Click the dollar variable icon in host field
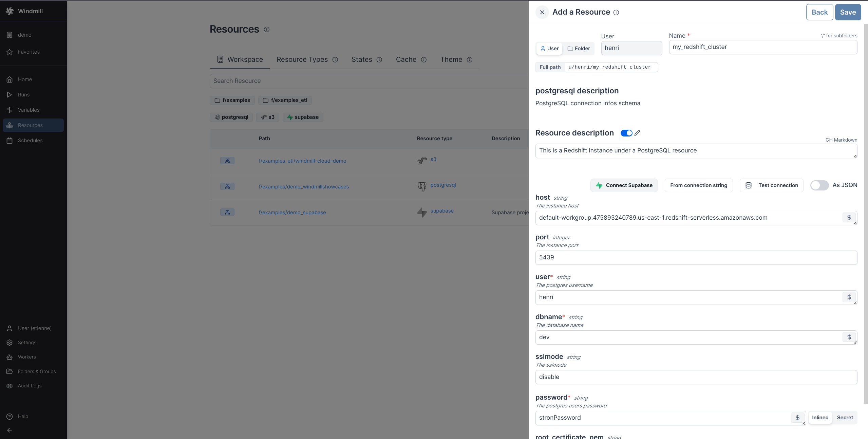The image size is (868, 439). coord(849,218)
